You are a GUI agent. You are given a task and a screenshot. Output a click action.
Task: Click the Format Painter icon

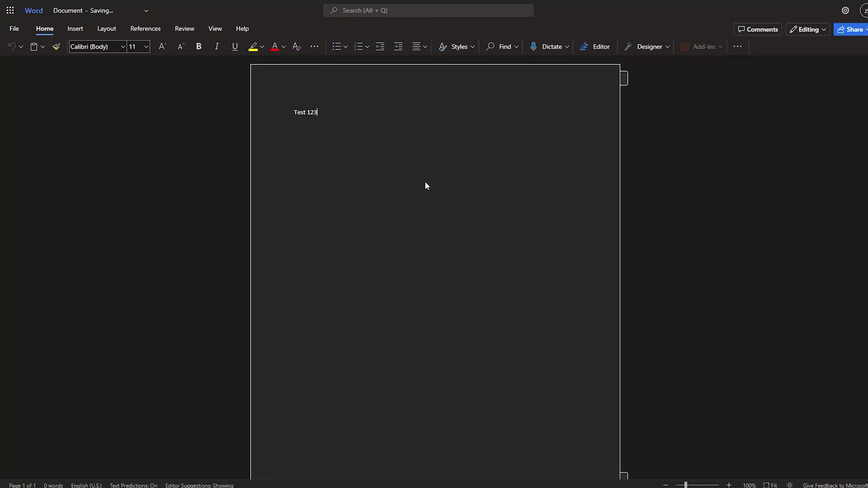56,47
